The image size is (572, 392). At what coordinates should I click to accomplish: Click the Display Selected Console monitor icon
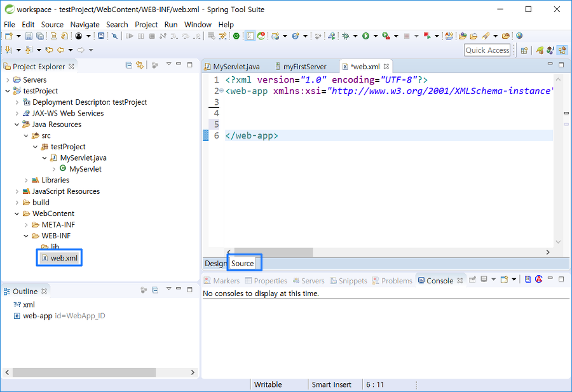pyautogui.click(x=484, y=280)
